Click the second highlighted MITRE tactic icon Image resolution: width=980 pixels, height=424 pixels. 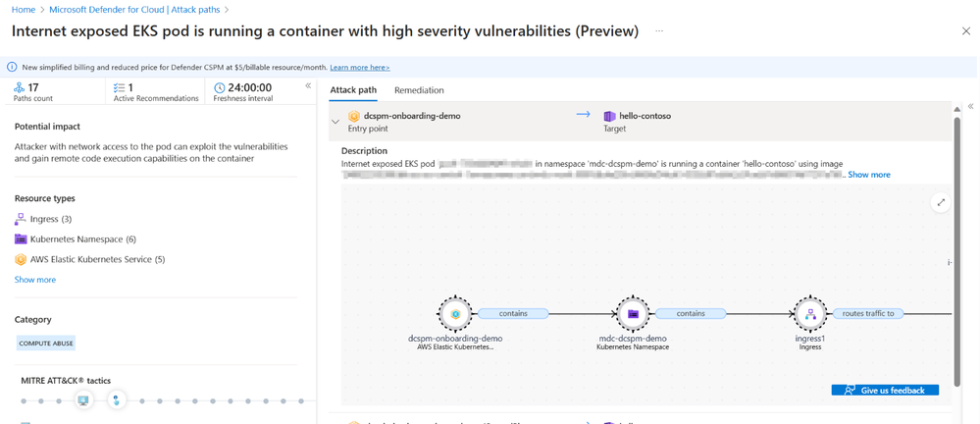pyautogui.click(x=117, y=400)
